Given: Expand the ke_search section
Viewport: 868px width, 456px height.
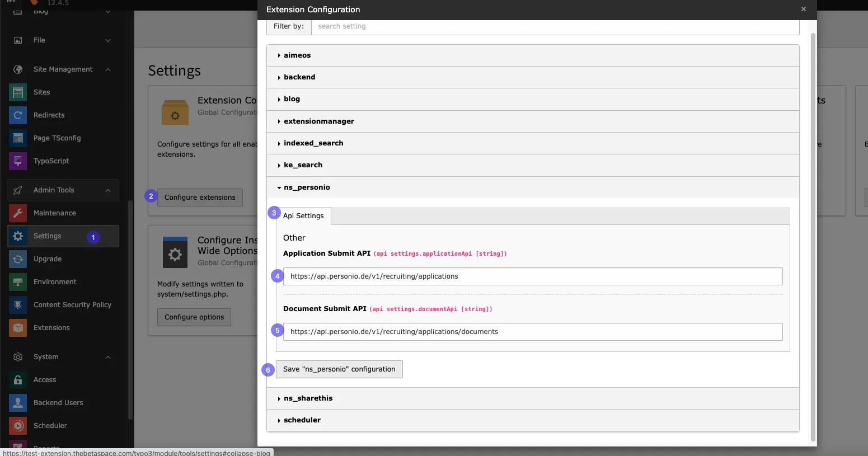Looking at the screenshot, I should [x=533, y=165].
